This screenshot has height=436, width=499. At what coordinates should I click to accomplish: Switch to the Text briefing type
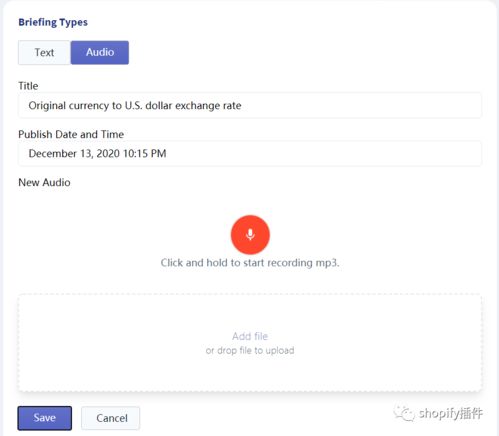click(x=44, y=52)
